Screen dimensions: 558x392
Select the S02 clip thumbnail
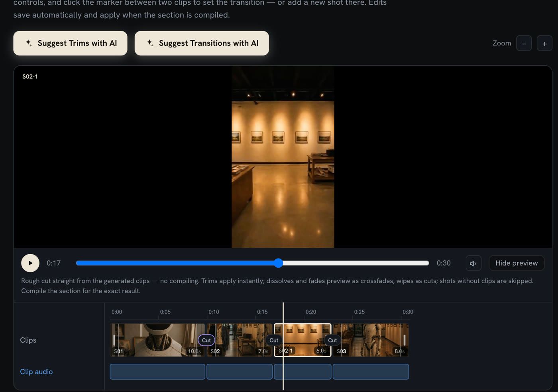240,340
